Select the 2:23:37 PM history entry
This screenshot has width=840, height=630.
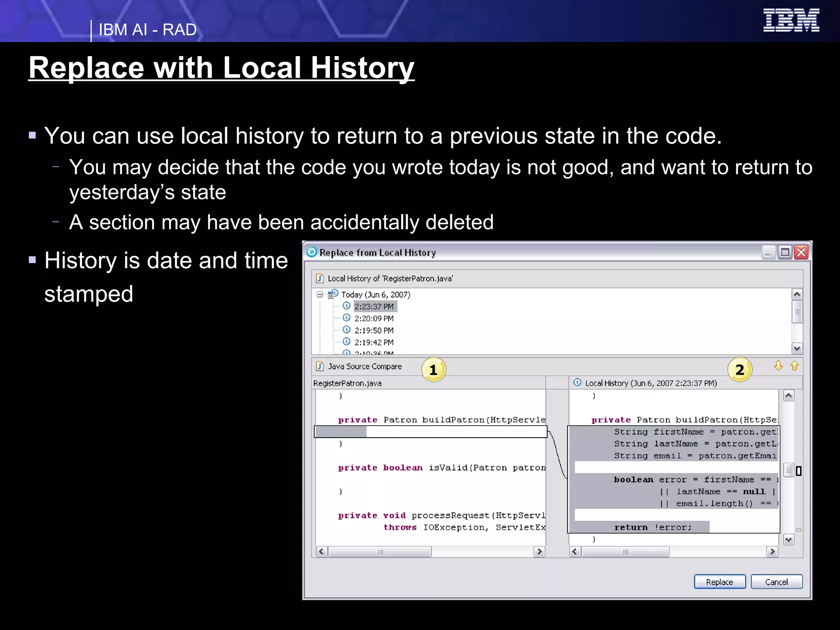coord(374,306)
